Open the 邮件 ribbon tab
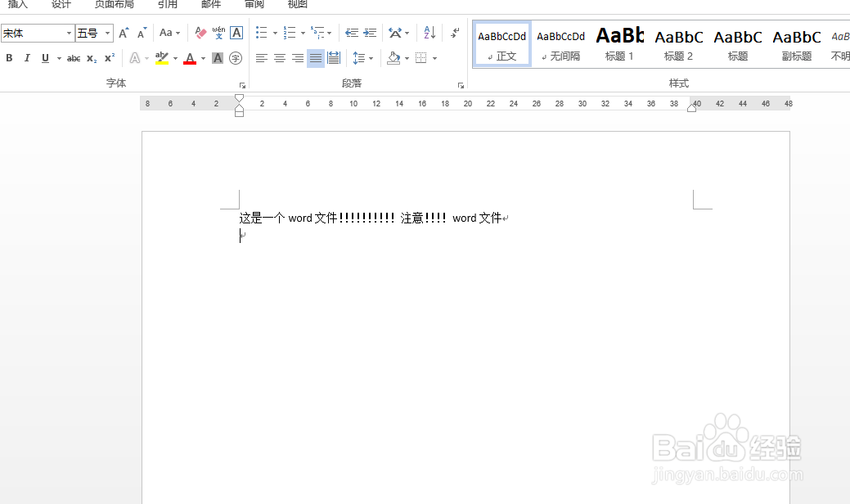850x504 pixels. pos(211,4)
